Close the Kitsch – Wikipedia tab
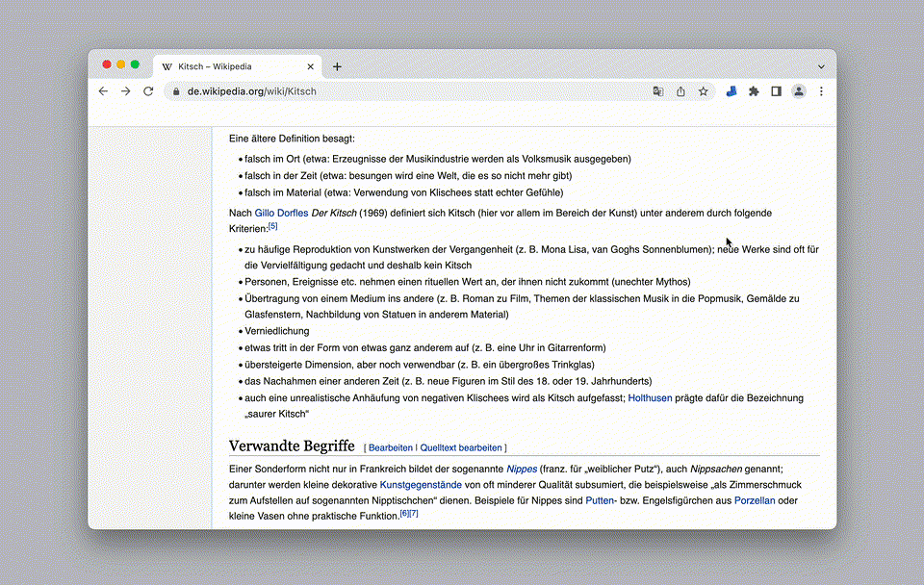This screenshot has height=585, width=924. (x=310, y=66)
